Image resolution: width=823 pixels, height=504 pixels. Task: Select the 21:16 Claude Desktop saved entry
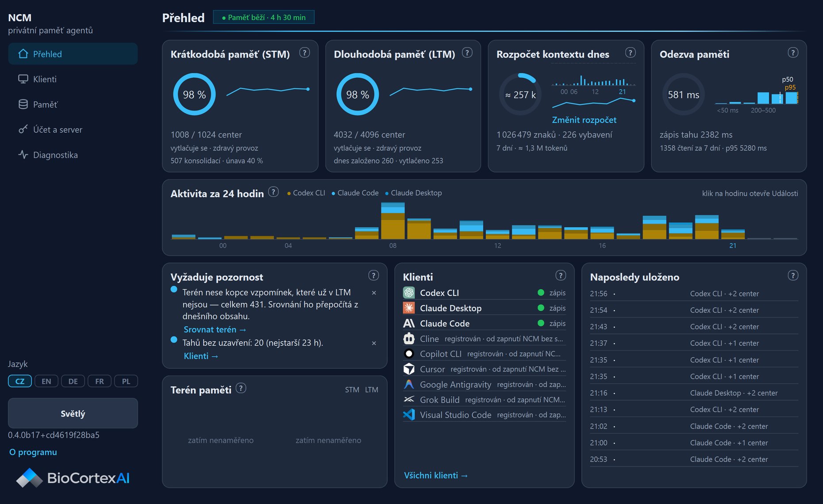694,393
